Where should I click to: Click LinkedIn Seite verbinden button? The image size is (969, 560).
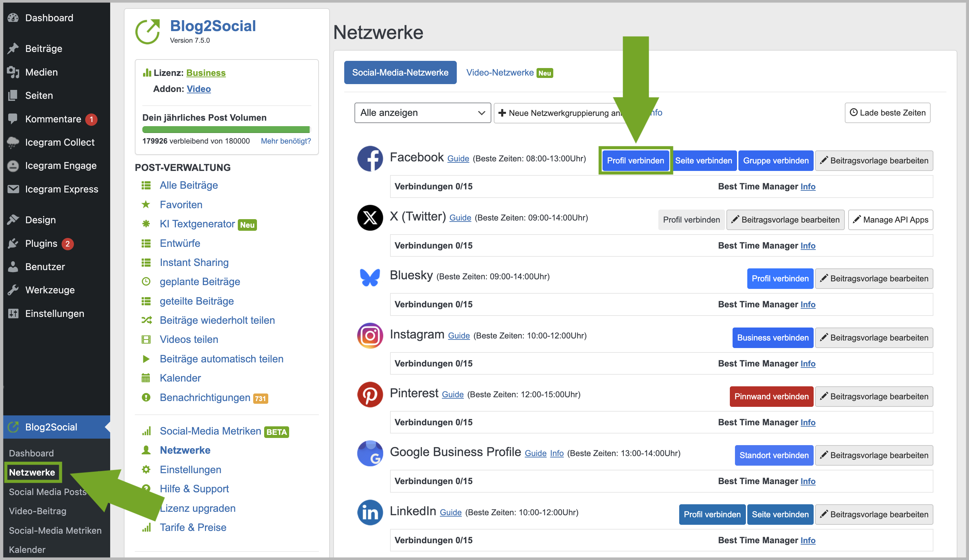780,514
